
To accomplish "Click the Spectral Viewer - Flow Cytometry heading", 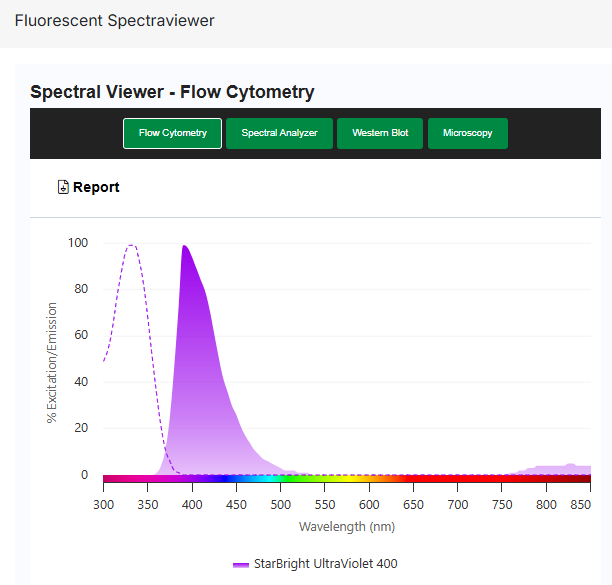I will click(x=172, y=92).
